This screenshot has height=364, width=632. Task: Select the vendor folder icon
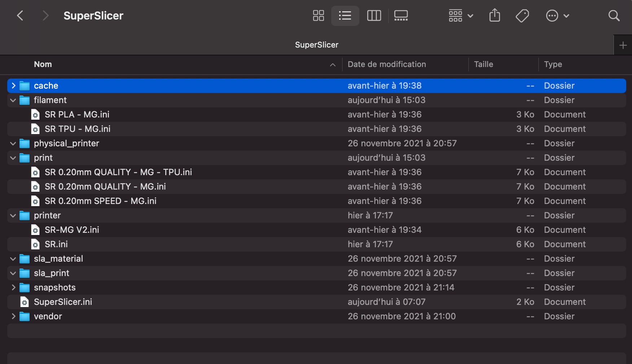pos(25,316)
